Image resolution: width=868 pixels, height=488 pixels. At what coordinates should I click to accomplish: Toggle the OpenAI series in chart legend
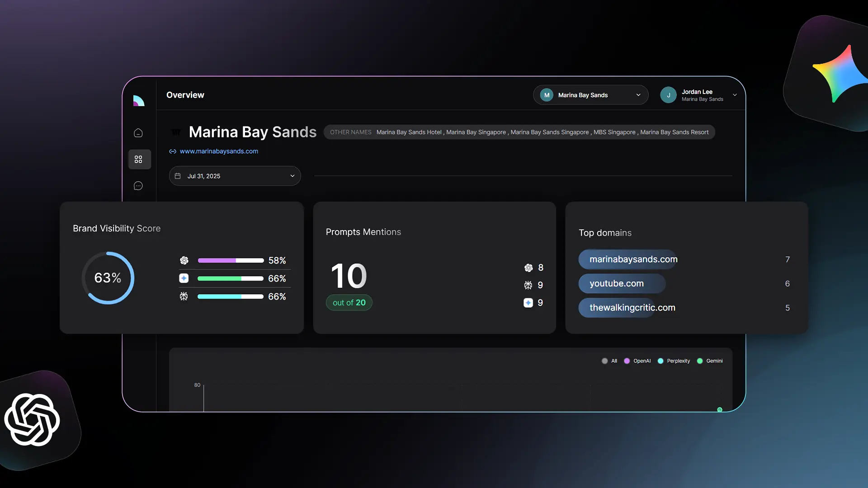(x=637, y=361)
